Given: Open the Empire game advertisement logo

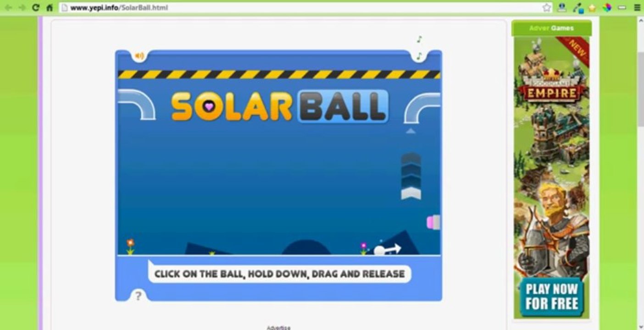Looking at the screenshot, I should pos(551,88).
